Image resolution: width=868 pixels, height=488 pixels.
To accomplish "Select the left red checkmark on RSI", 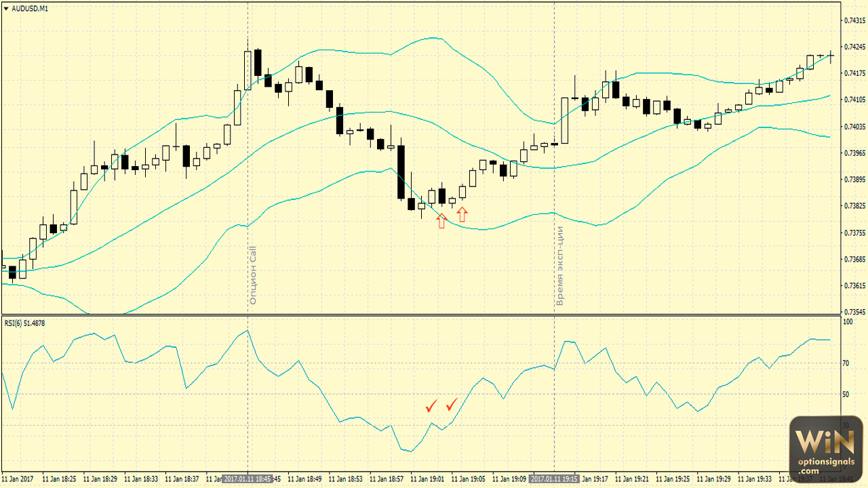I will tap(431, 406).
